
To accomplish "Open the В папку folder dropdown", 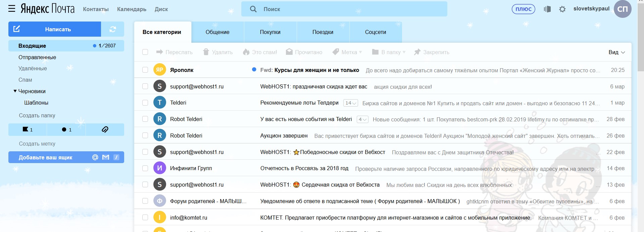I will click(x=389, y=52).
